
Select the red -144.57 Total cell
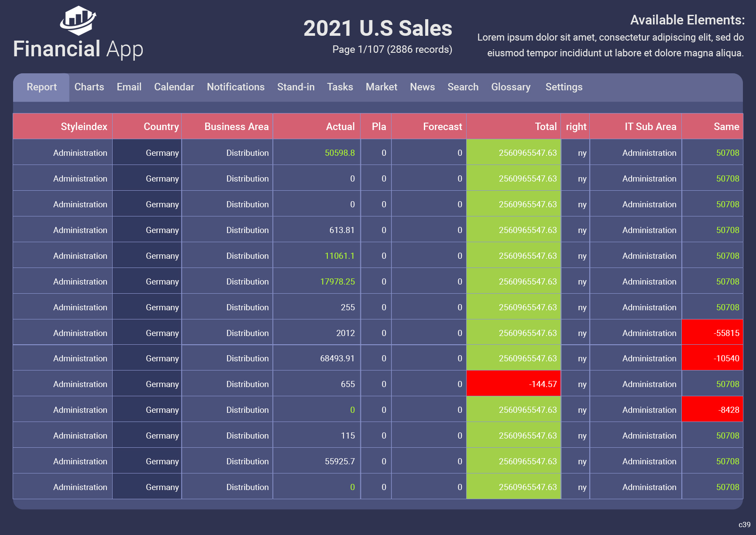tap(514, 384)
